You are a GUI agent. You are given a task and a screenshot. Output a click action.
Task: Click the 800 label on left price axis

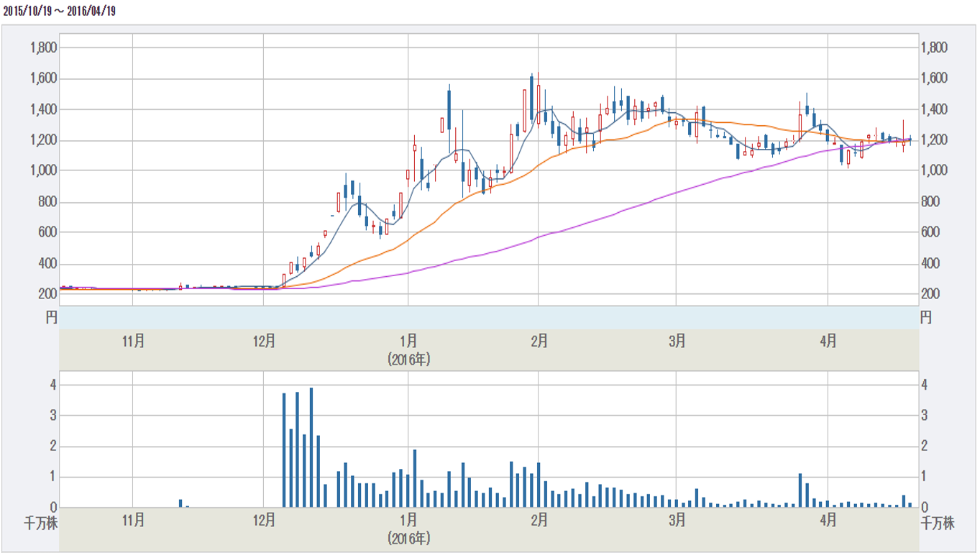47,202
